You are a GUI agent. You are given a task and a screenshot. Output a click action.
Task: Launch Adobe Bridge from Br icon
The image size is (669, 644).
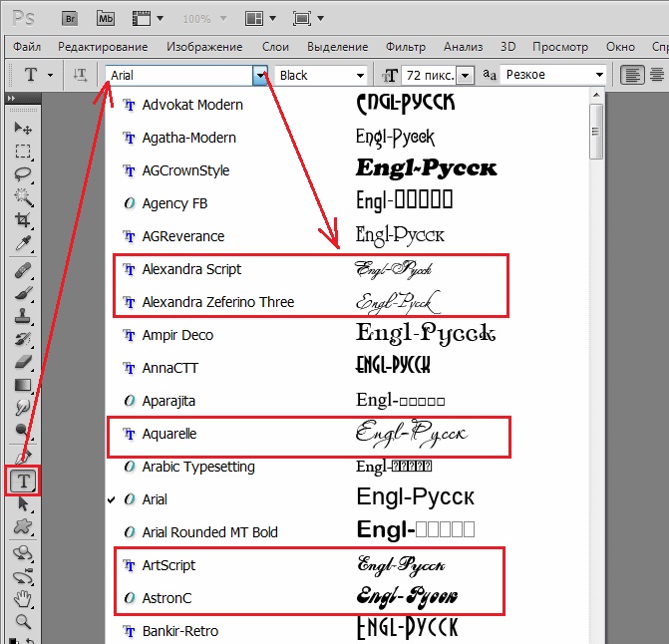click(x=70, y=19)
